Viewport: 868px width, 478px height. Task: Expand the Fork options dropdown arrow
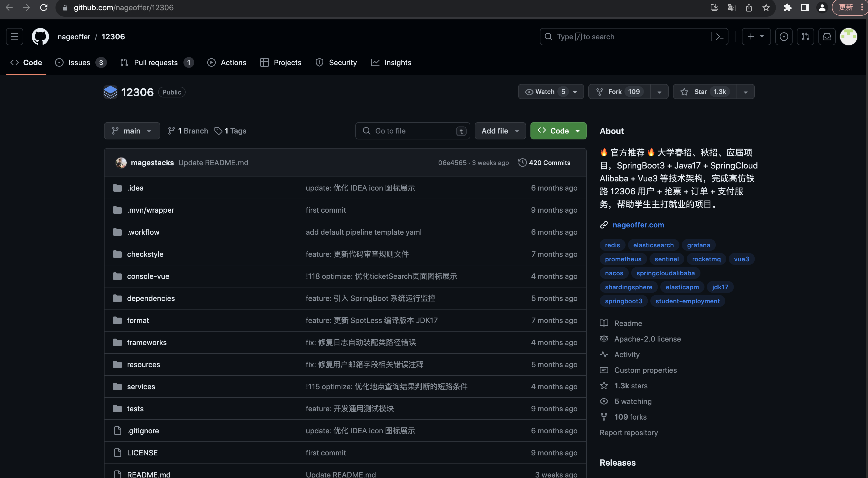click(659, 92)
